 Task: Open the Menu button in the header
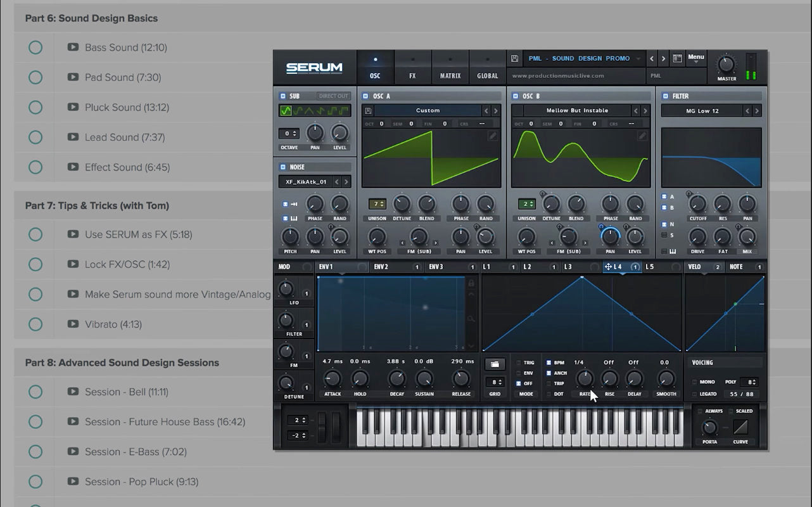(695, 56)
